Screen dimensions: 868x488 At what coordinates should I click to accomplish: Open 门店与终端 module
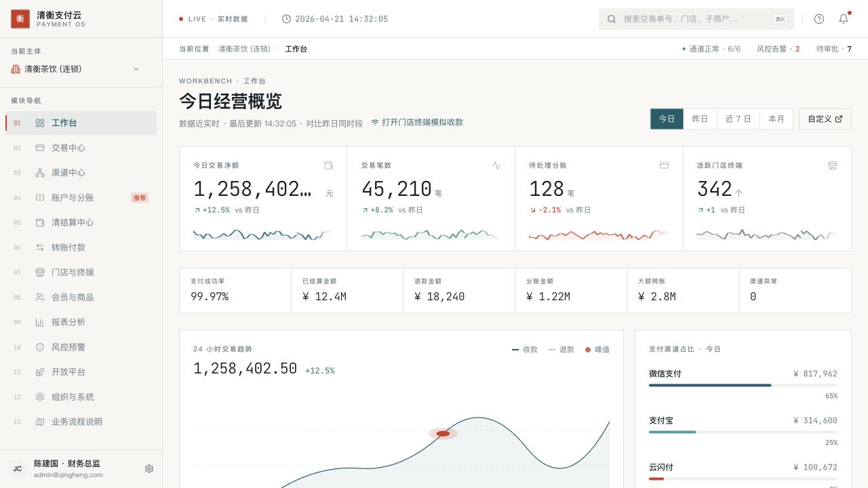click(81, 272)
